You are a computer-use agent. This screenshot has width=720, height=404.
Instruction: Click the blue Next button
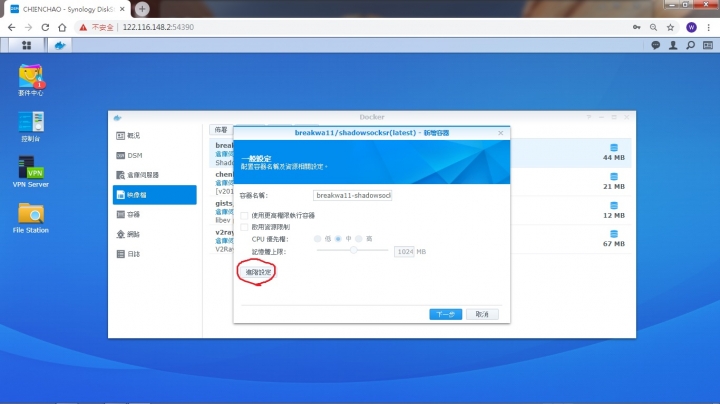point(445,314)
